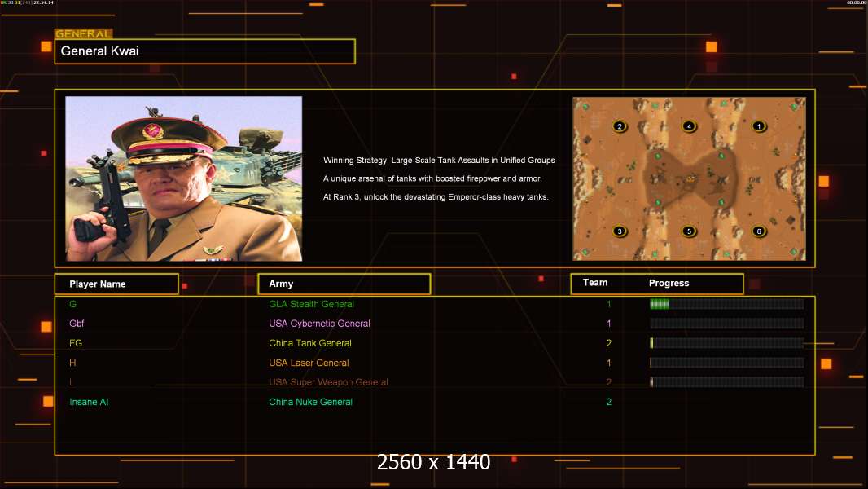Screen dimensions: 868x489
Task: Click the General Kwai name field
Action: pos(204,51)
